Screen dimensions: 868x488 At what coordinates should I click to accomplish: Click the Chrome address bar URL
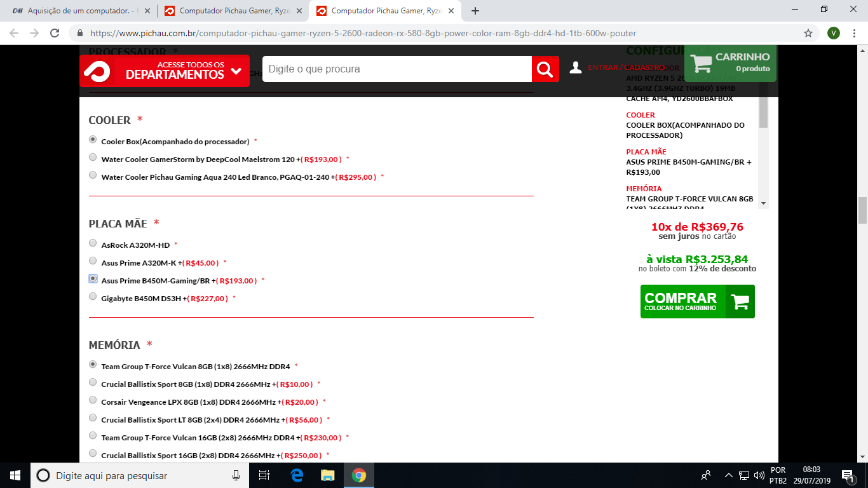pyautogui.click(x=363, y=33)
